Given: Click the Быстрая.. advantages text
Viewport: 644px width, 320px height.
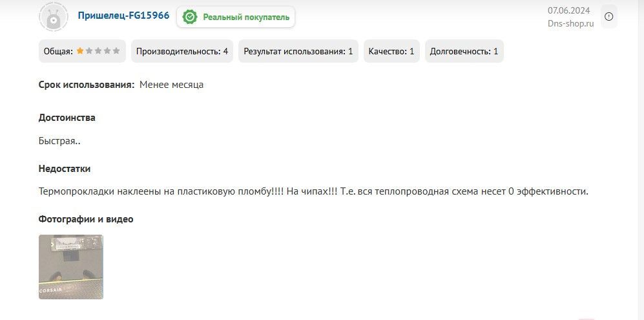Looking at the screenshot, I should [59, 141].
